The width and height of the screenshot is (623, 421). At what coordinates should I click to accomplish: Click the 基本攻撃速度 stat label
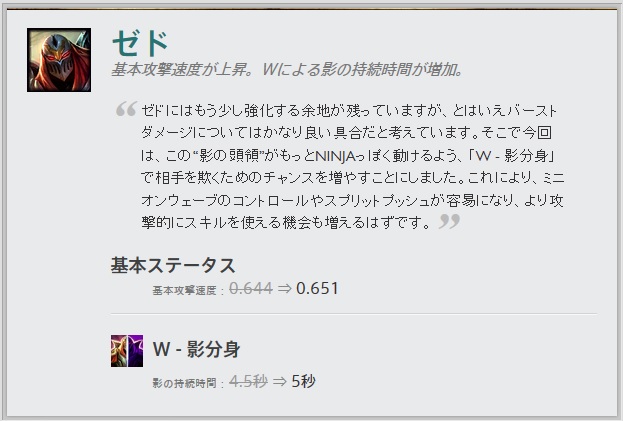coord(184,291)
